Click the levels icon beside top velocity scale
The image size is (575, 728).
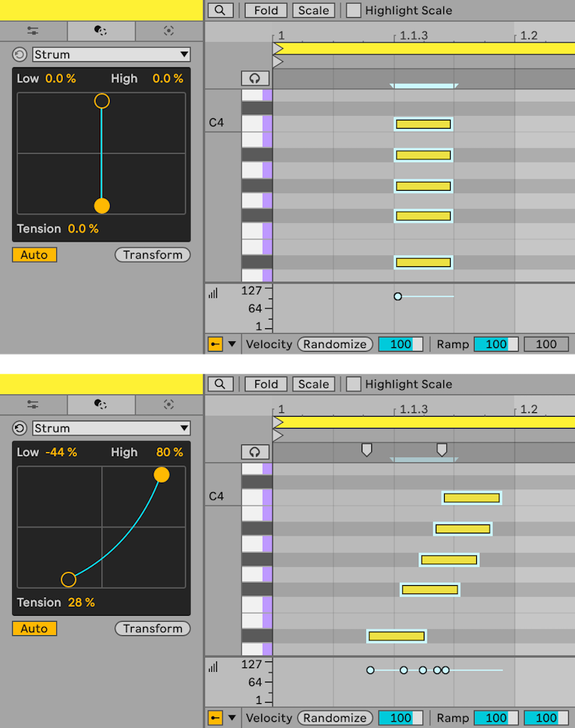213,293
